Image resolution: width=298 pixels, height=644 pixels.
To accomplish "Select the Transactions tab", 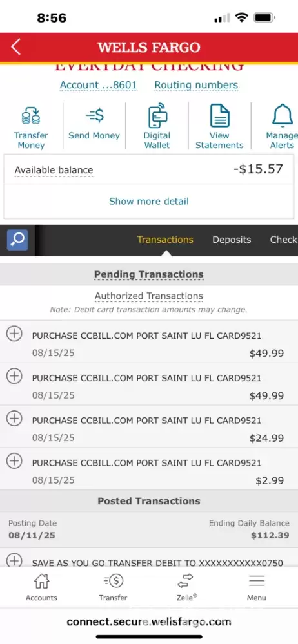I will [165, 240].
